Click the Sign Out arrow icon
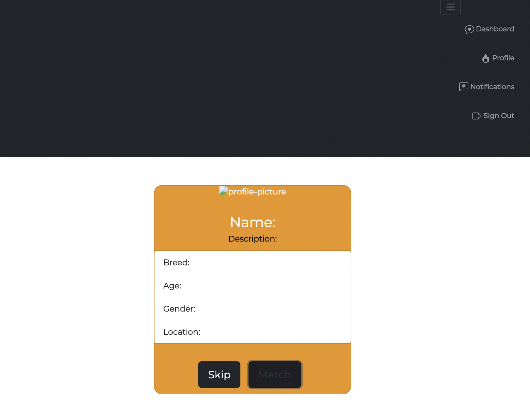Viewport: 530px width, 420px height. click(x=477, y=116)
